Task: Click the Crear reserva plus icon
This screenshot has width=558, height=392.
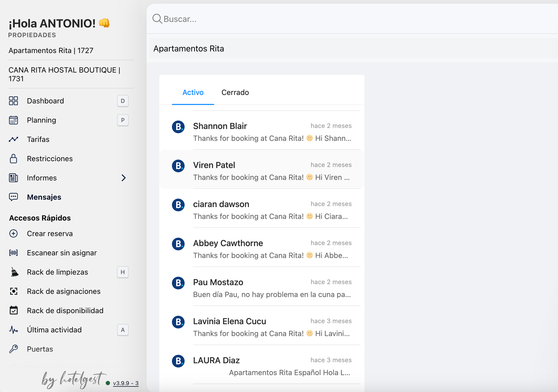Action: tap(13, 233)
